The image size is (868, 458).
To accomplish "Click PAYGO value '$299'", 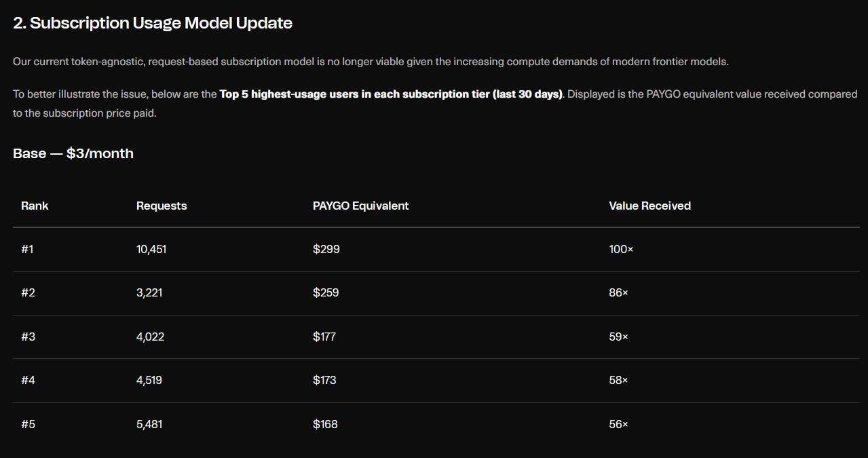I will (x=326, y=250).
